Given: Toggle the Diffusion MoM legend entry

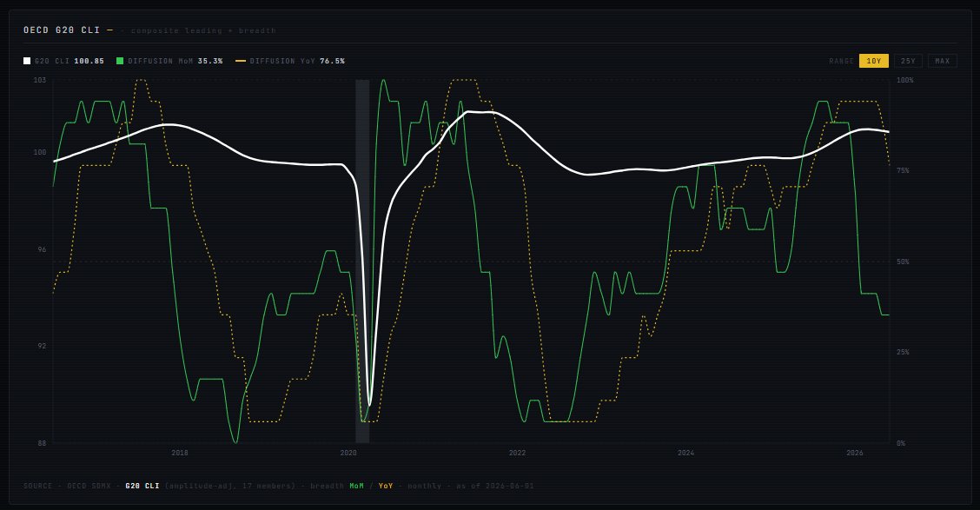Looking at the screenshot, I should pyautogui.click(x=169, y=61).
